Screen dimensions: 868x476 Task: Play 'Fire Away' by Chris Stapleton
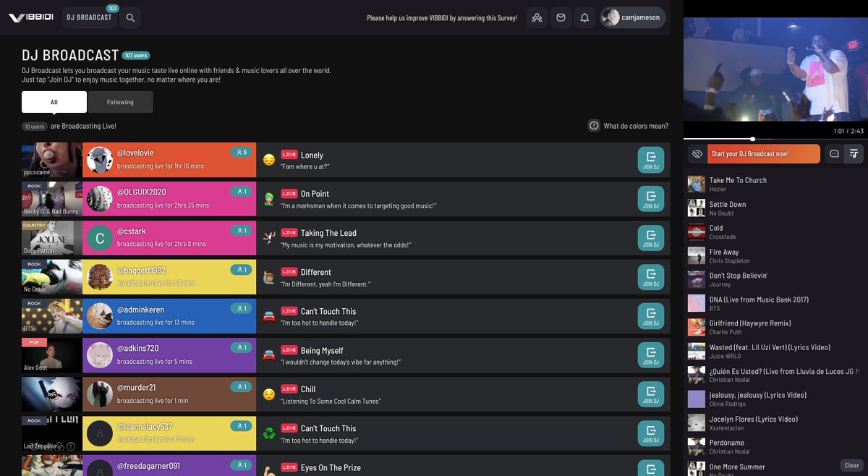tap(775, 256)
